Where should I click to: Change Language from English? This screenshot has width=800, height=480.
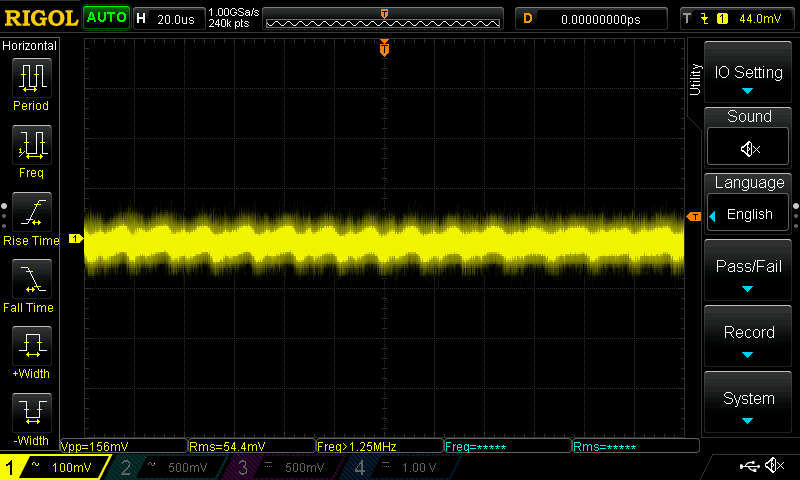749,213
